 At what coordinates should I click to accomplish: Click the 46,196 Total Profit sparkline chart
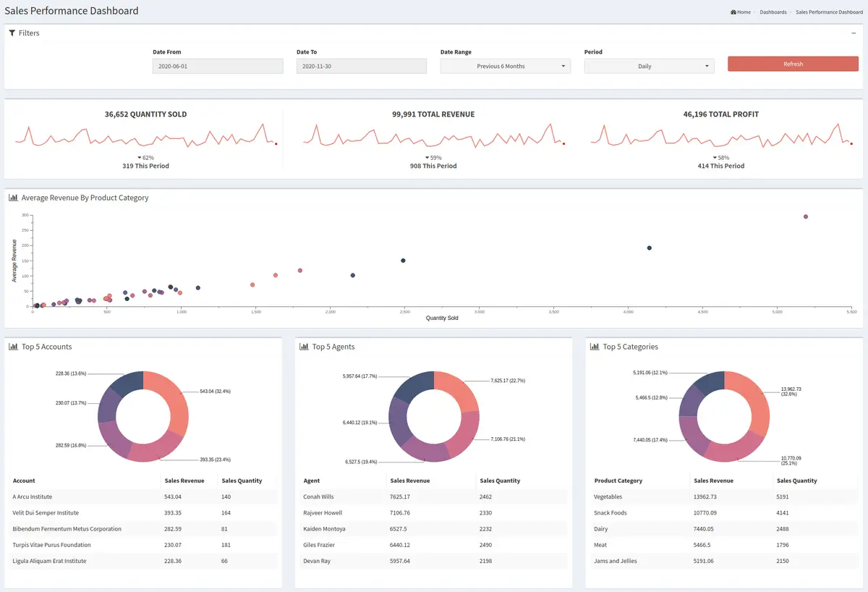point(721,135)
